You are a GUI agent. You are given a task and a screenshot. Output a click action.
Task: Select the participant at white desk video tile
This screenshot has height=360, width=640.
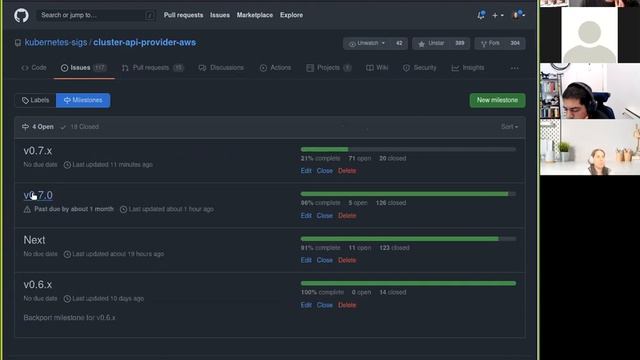point(590,147)
